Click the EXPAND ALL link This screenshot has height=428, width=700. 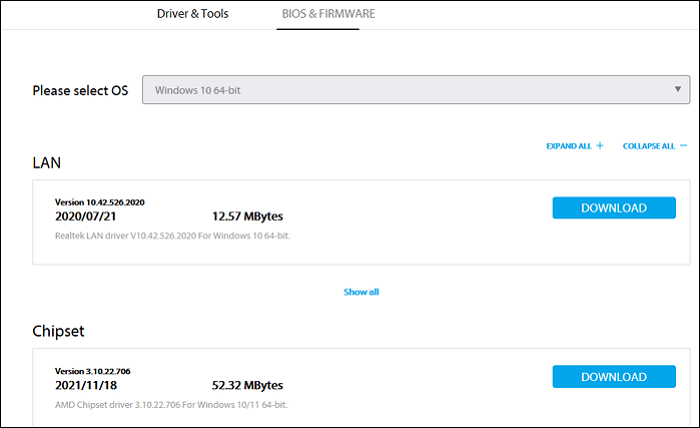click(x=569, y=146)
